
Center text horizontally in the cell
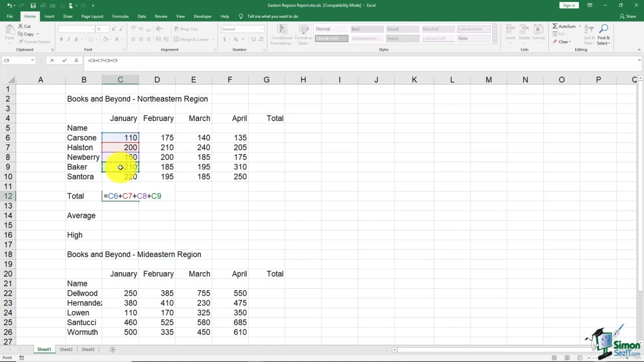[141, 39]
